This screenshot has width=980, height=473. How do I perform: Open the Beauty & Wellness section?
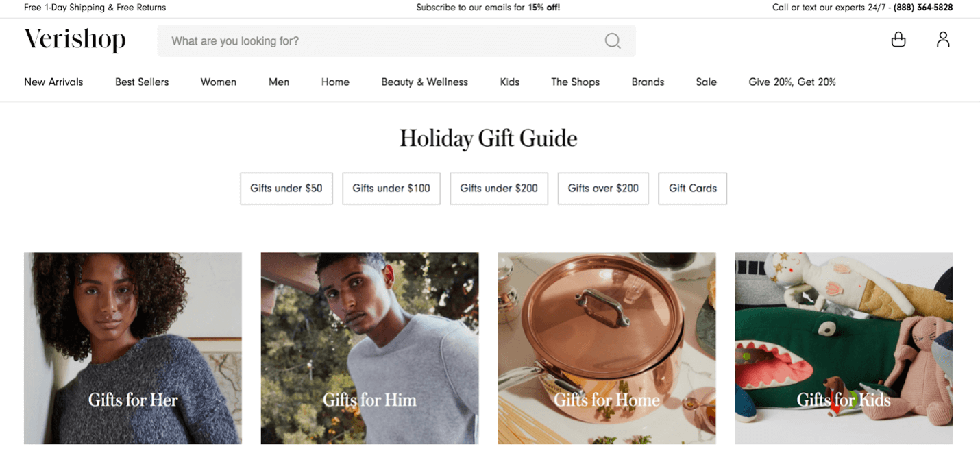tap(424, 82)
